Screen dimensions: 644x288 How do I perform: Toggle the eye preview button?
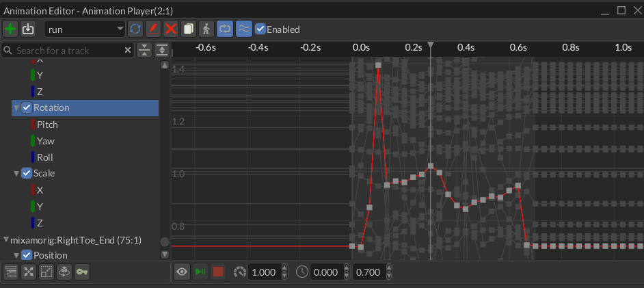pos(182,272)
